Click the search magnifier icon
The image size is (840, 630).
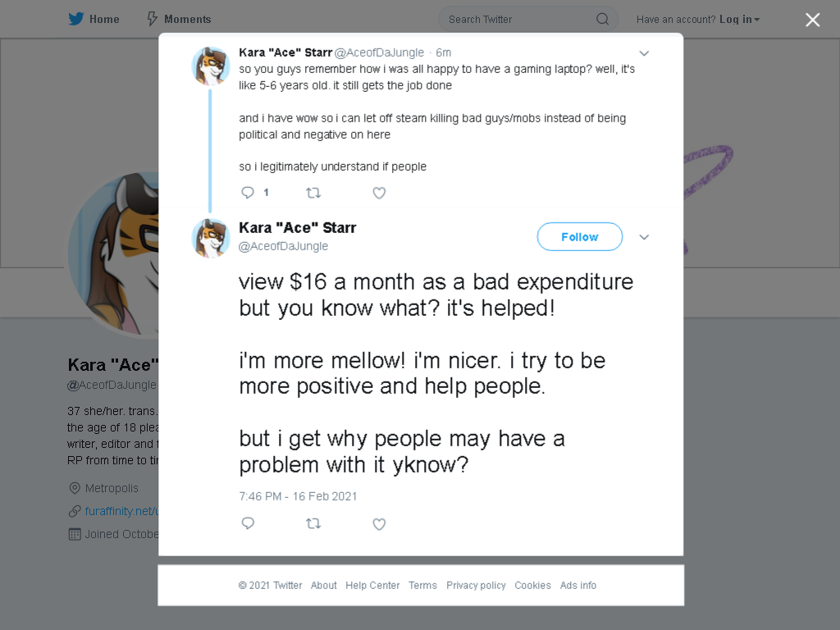pos(602,20)
